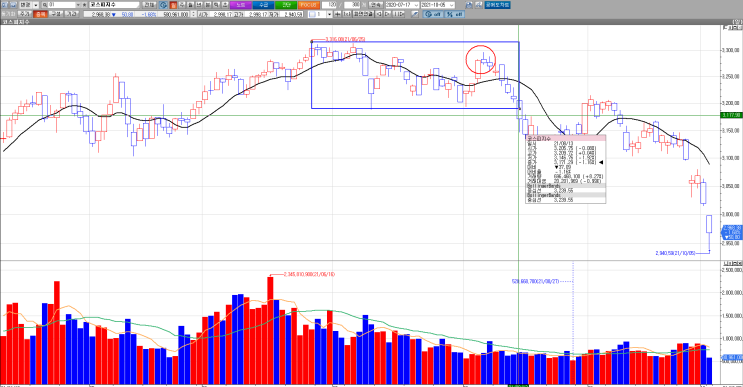
Task: Open the purple news (뉴스) tab
Action: 241,5
